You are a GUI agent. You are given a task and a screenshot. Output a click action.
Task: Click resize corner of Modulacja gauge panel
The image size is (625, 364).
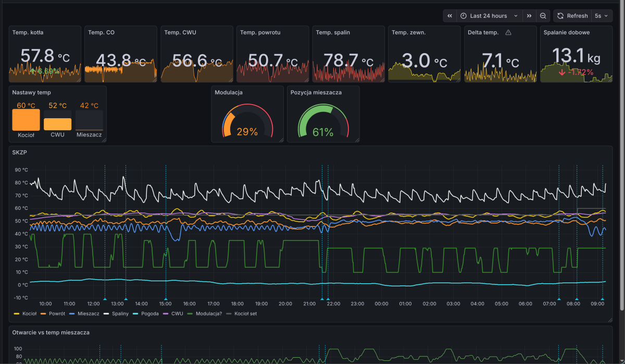pos(282,140)
